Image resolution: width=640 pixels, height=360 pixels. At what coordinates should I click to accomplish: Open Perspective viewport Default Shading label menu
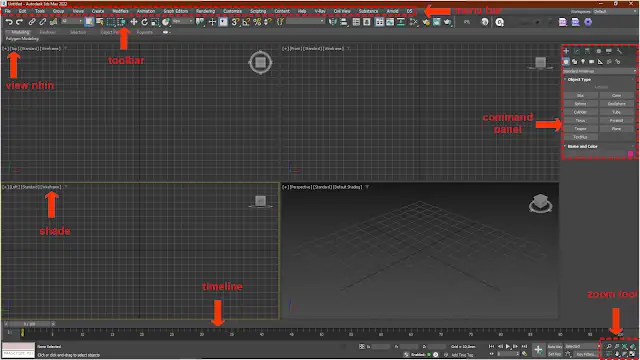[347, 187]
